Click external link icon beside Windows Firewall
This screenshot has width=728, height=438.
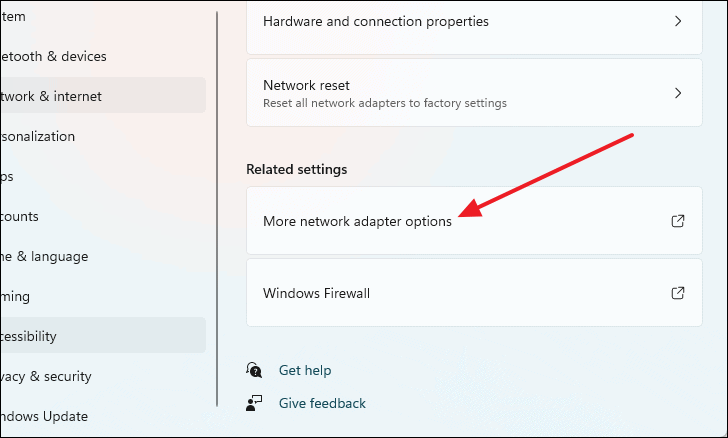pyautogui.click(x=678, y=293)
